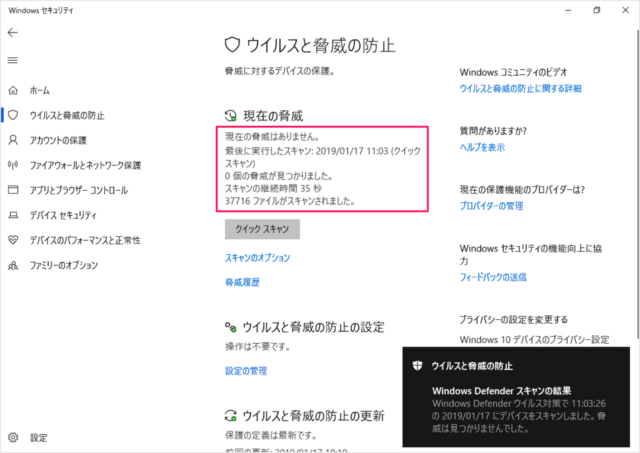Start a クイック スキャン
Viewport: 640px width, 453px height.
[262, 229]
